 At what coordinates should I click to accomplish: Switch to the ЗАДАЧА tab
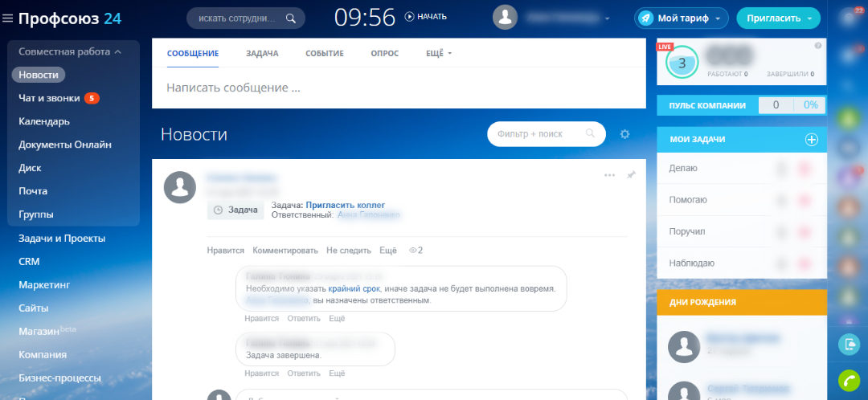[x=262, y=54]
